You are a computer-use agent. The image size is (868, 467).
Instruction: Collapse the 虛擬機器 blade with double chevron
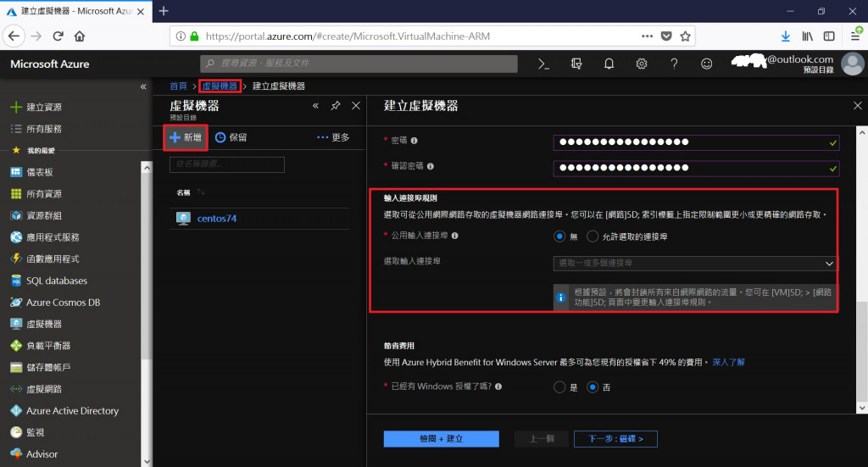(x=315, y=106)
